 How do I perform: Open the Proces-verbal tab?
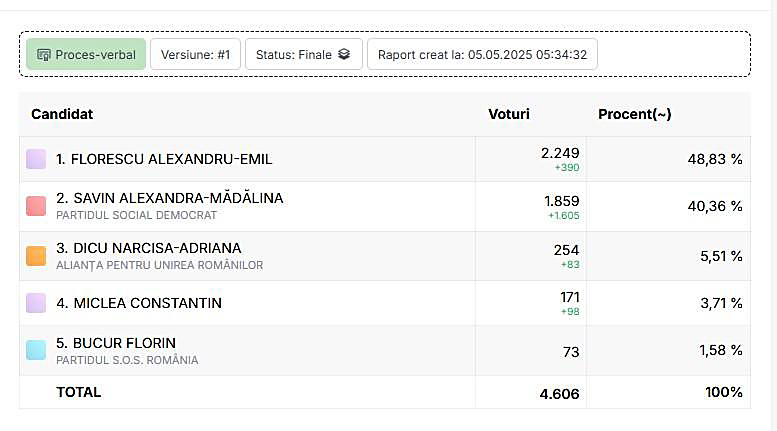coord(86,54)
